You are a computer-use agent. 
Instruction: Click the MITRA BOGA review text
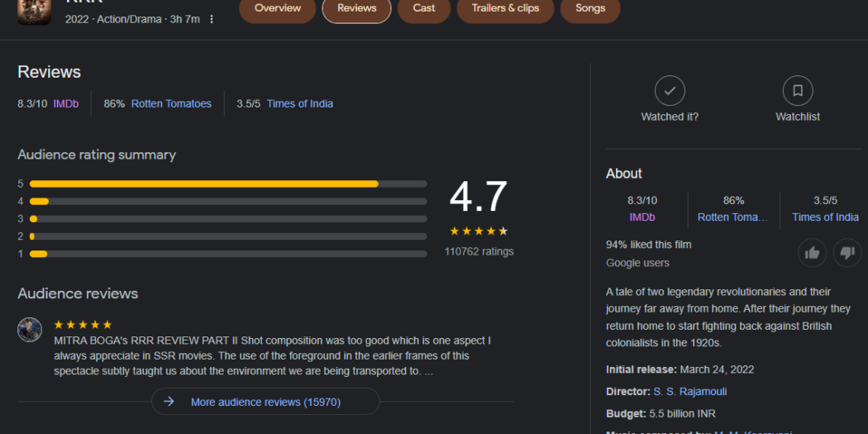(272, 356)
